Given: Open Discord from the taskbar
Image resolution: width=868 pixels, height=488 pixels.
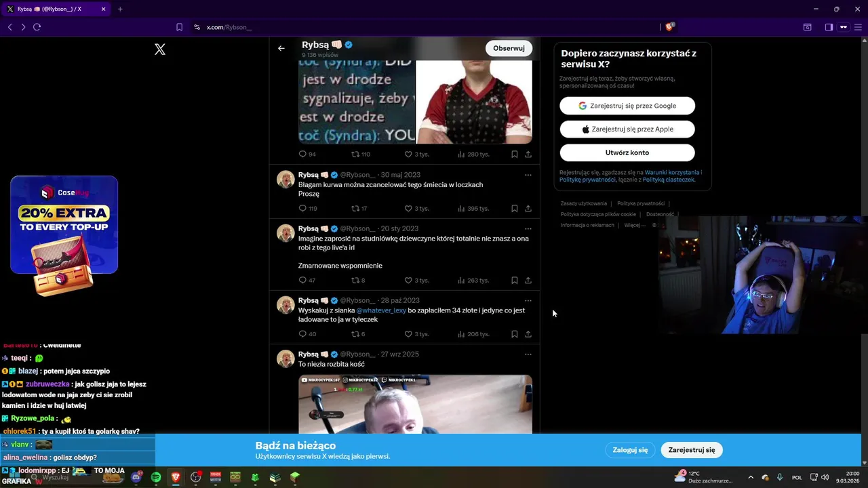Looking at the screenshot, I should click(136, 477).
